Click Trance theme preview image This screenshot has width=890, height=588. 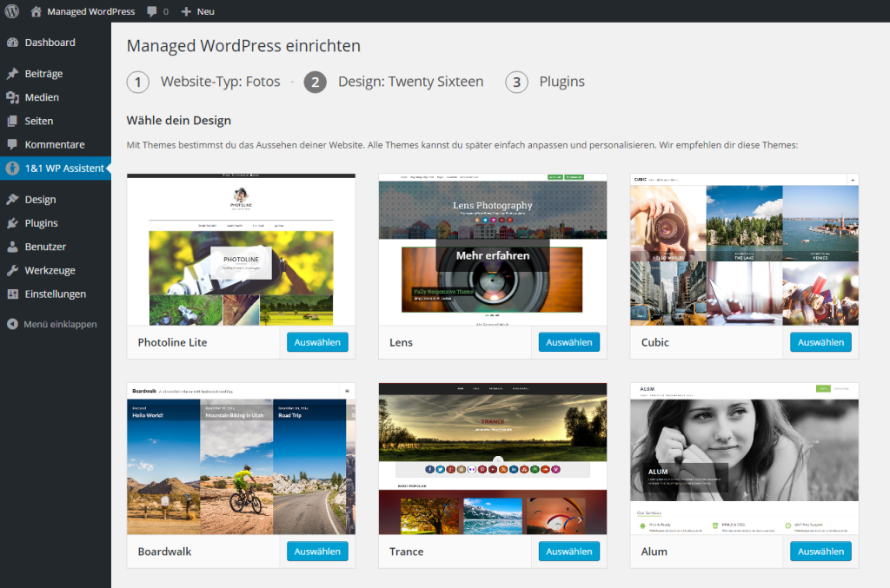(x=493, y=459)
